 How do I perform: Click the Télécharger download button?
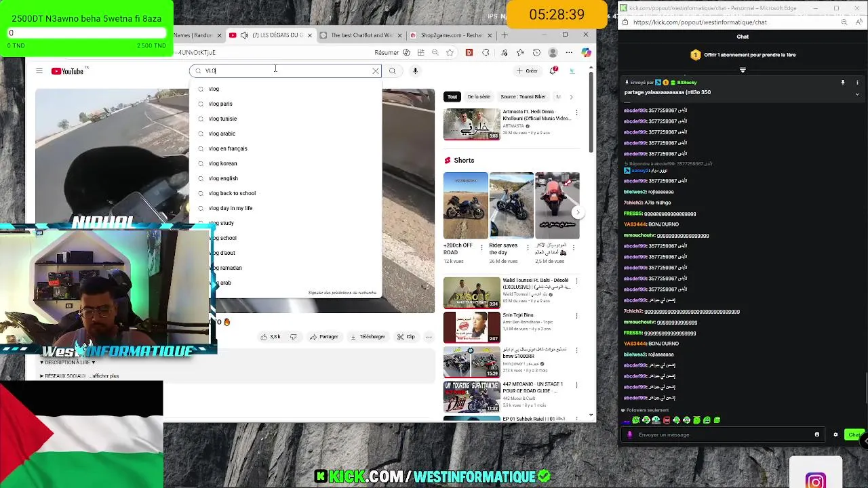click(368, 337)
